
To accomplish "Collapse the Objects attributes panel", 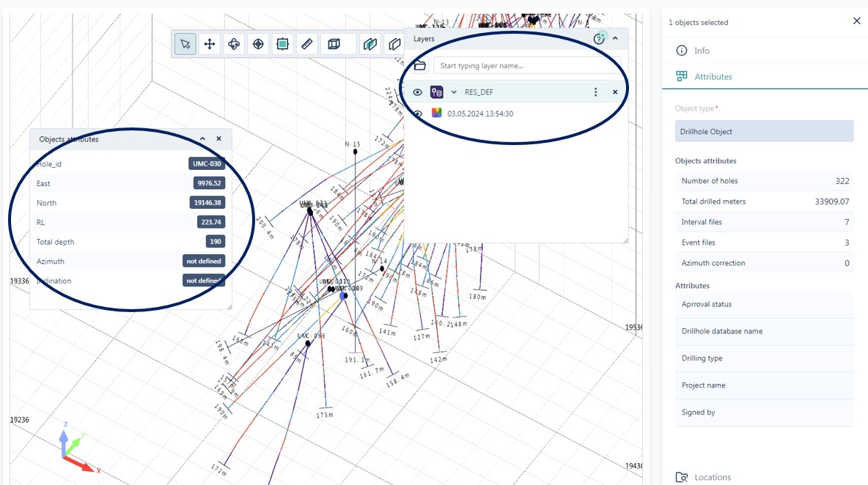I will click(x=203, y=138).
